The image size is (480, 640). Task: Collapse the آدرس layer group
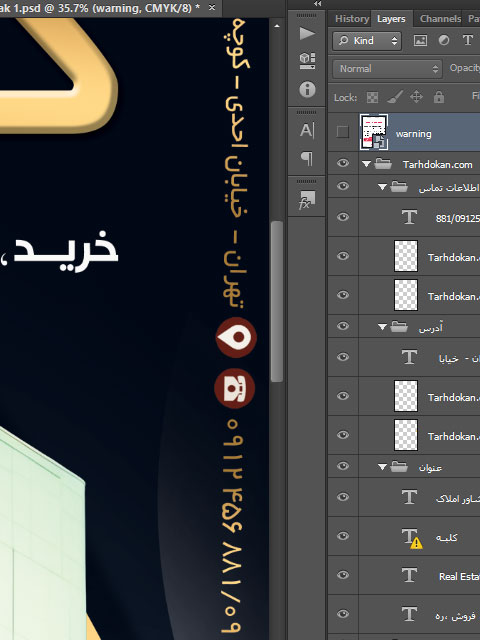click(382, 327)
